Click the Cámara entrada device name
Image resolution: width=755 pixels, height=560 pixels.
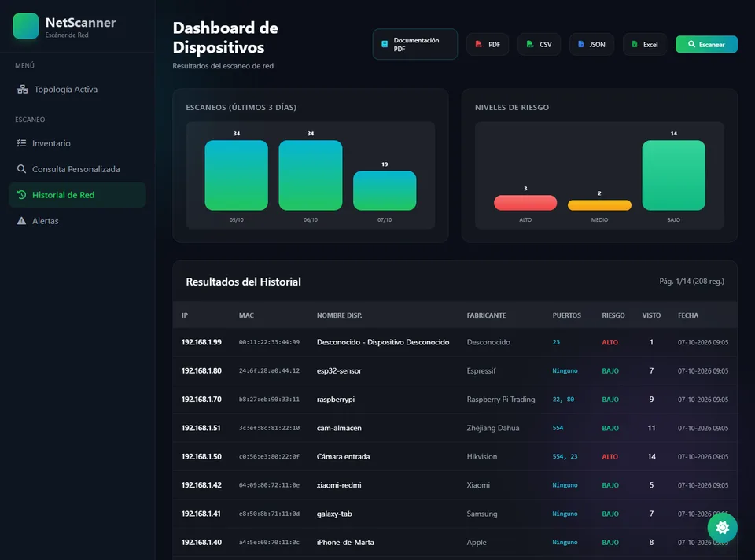click(x=344, y=456)
